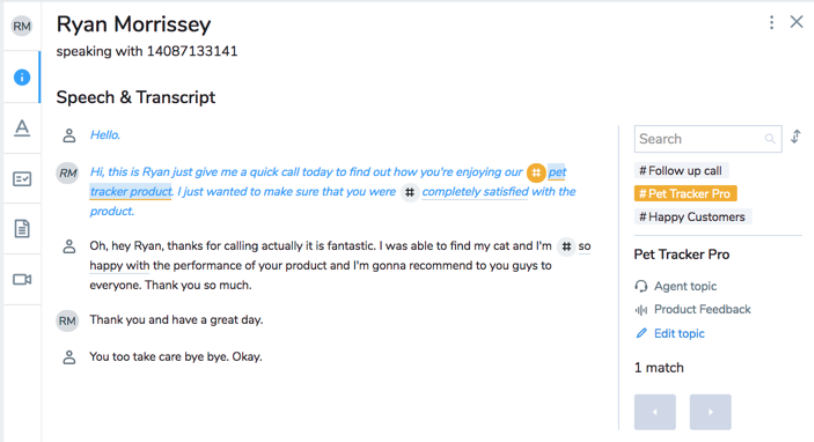Open the info tab icon in sidebar
The width and height of the screenshot is (814, 442).
point(22,77)
